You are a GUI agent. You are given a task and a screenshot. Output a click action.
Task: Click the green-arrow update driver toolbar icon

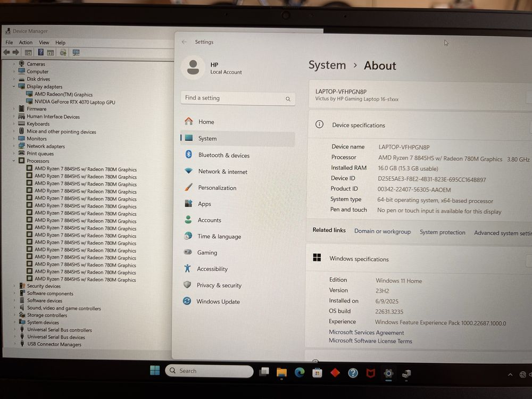pos(63,53)
